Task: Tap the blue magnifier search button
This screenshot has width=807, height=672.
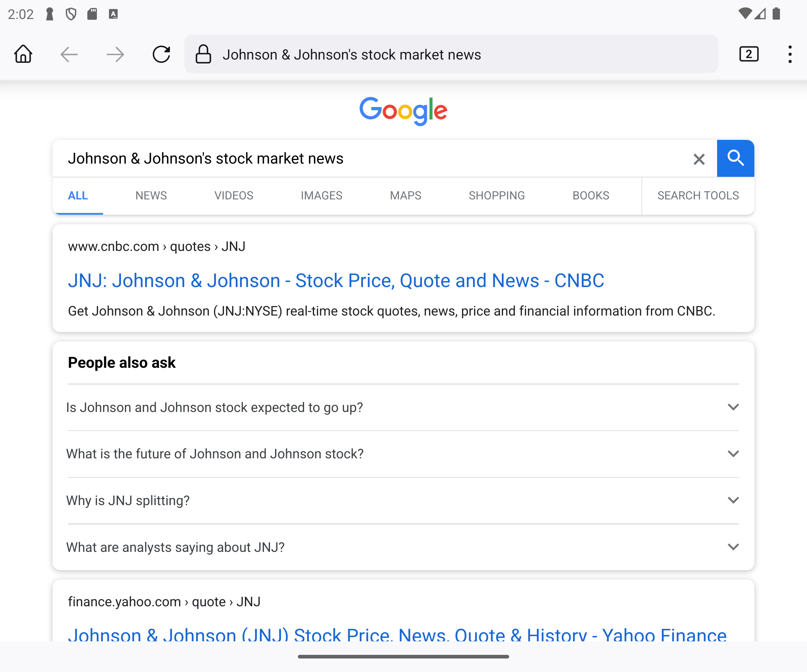Action: click(x=735, y=158)
